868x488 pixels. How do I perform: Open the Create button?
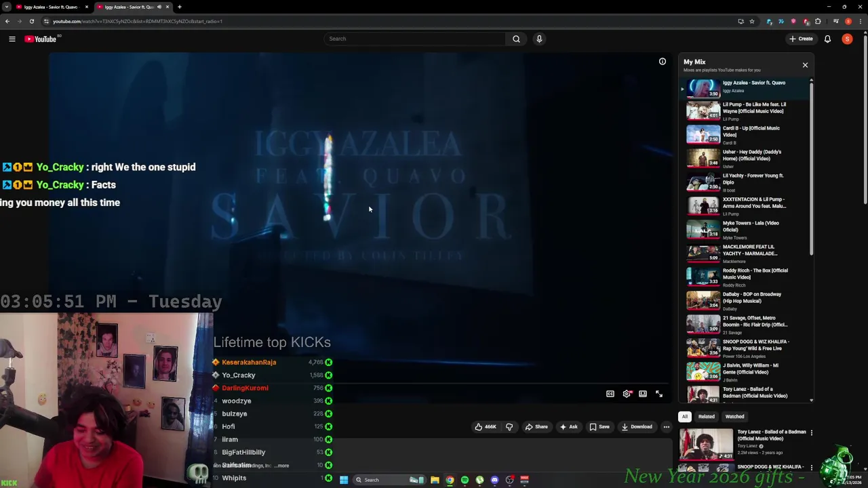(801, 39)
